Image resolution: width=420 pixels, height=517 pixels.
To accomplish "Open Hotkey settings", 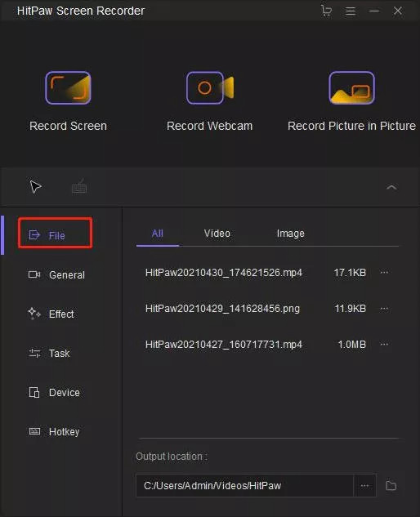I will tap(54, 431).
